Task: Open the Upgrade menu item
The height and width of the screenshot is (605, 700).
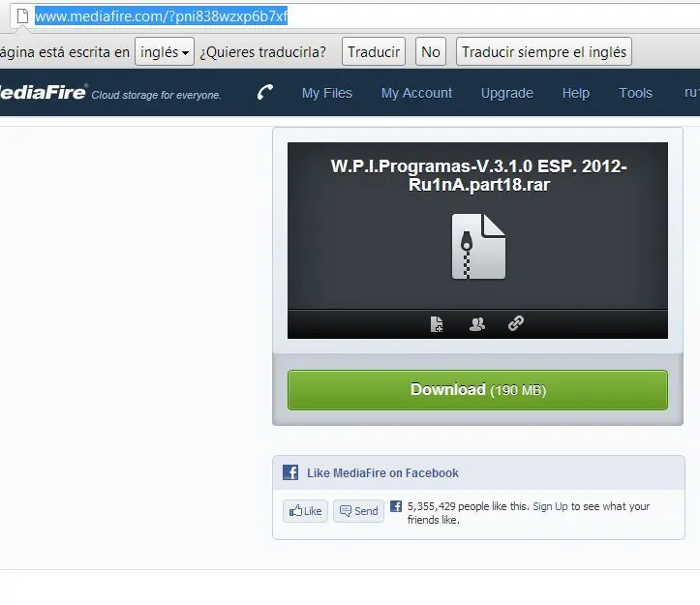Action: click(506, 93)
